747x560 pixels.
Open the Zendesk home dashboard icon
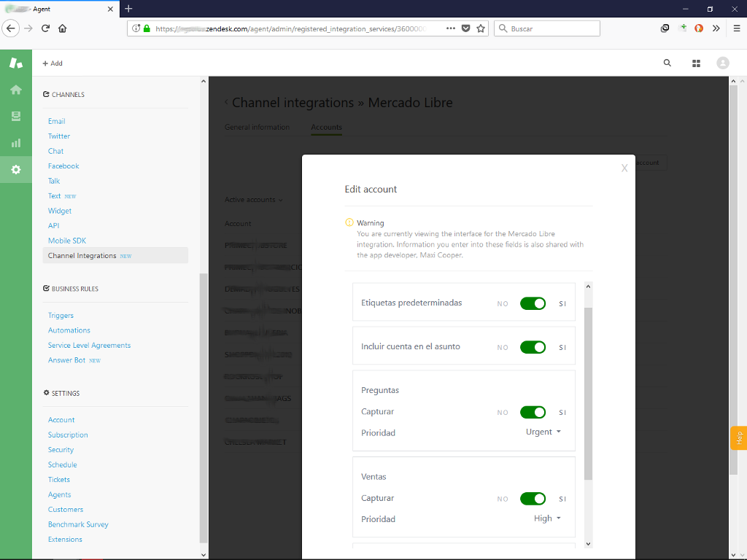coord(15,90)
